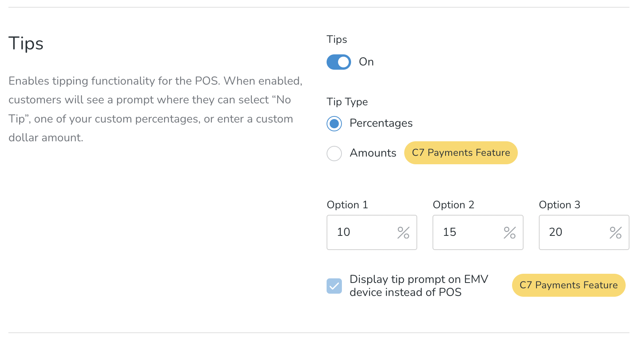Click the percent icon in Option 3 field

tap(616, 232)
